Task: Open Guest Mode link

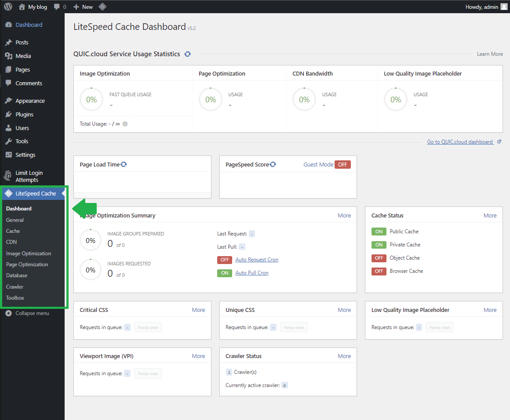Action: 318,164
